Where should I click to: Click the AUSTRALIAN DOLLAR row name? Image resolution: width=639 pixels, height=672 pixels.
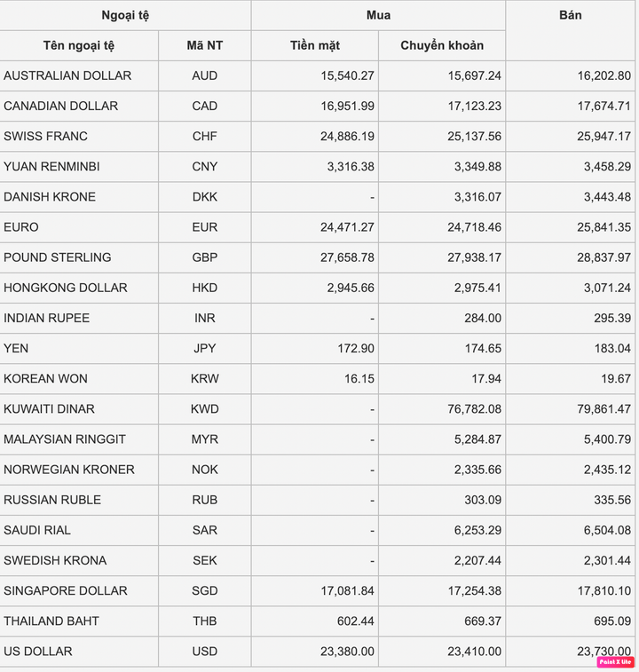pyautogui.click(x=67, y=75)
